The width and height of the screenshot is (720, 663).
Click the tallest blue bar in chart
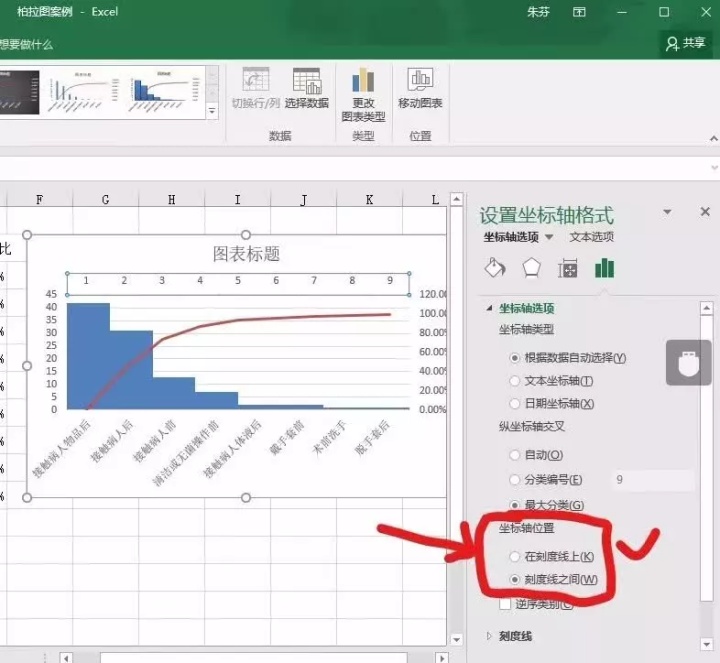coord(88,356)
